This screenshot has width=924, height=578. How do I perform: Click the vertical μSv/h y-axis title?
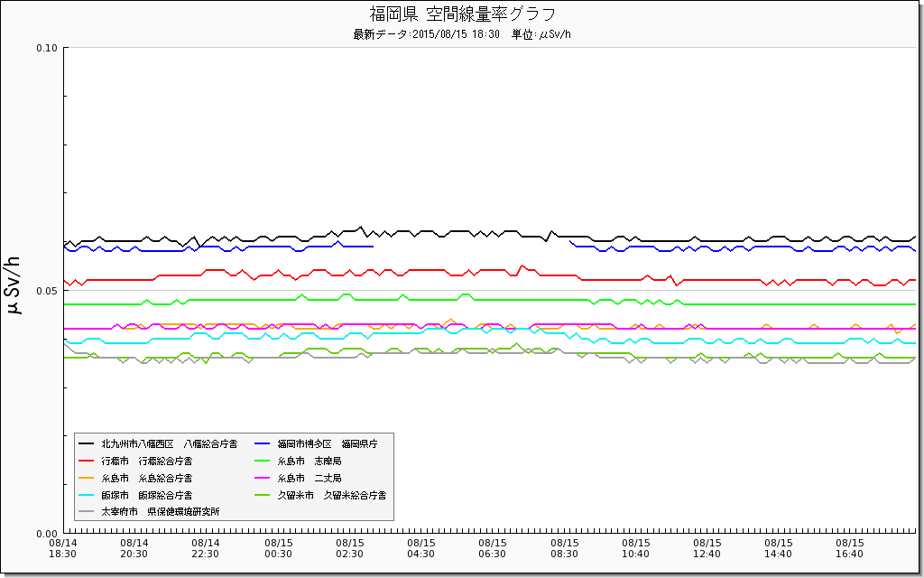coord(13,285)
